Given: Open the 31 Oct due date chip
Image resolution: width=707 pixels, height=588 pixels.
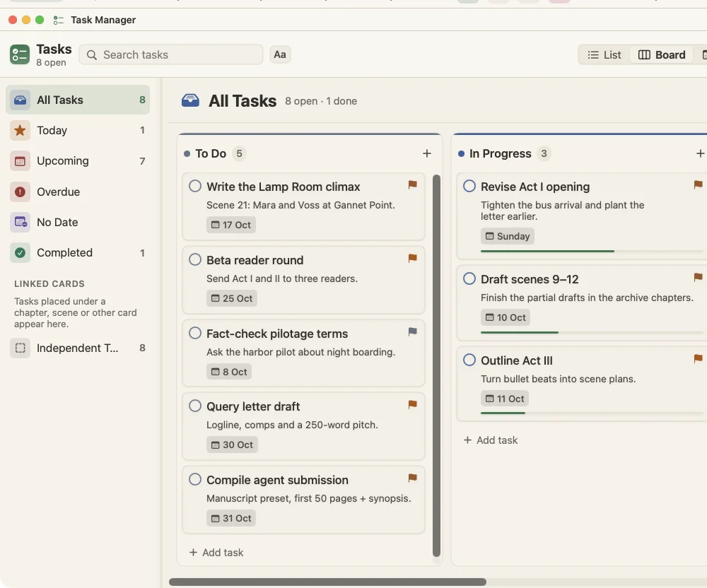Looking at the screenshot, I should tap(231, 518).
